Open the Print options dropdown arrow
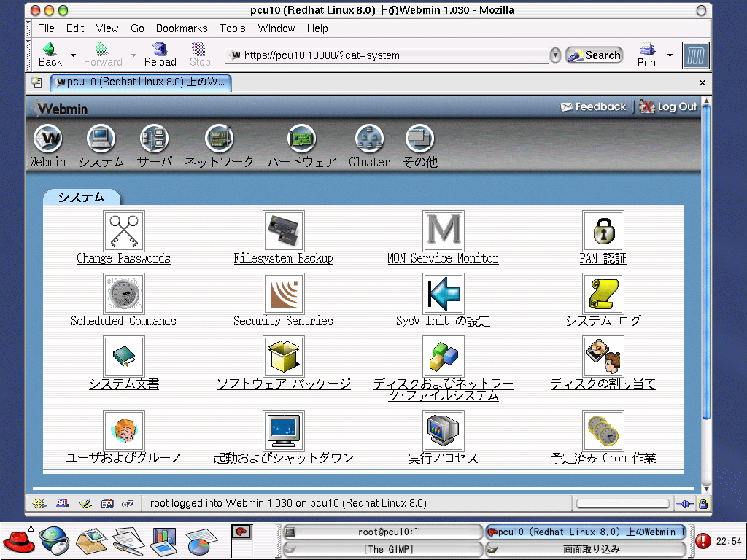This screenshot has height=560, width=747. [670, 55]
